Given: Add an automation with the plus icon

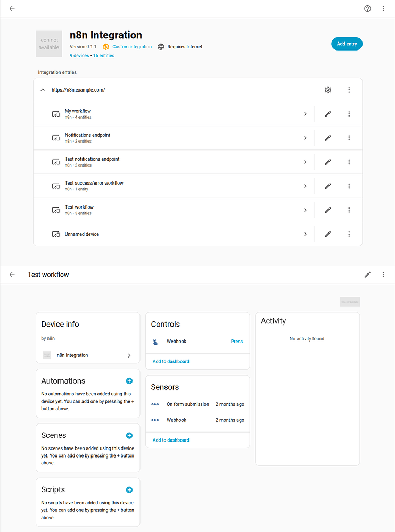Looking at the screenshot, I should pos(129,381).
